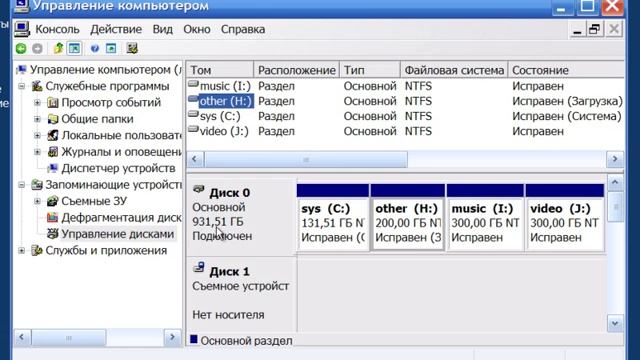Click the Локальные пользователи icon
This screenshot has height=360, width=640.
point(53,135)
